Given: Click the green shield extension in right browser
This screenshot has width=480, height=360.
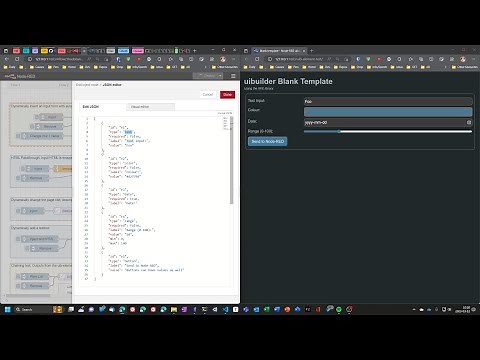Looking at the screenshot, I should pos(368,59).
